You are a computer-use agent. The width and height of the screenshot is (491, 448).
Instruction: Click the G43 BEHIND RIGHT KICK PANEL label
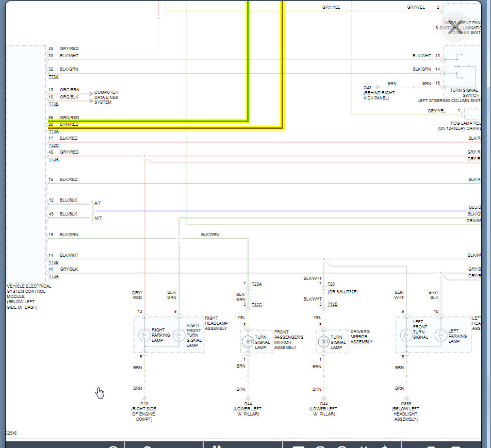click(x=379, y=93)
